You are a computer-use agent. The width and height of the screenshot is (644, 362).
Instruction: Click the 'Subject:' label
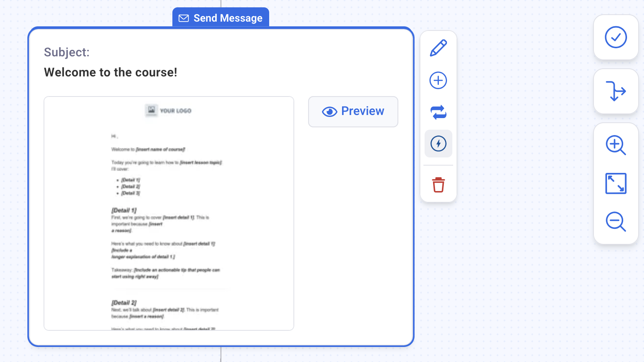pos(67,52)
